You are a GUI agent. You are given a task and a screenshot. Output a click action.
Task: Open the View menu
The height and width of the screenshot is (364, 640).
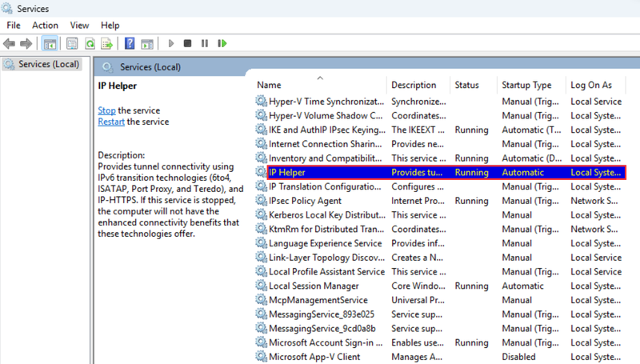(x=79, y=26)
